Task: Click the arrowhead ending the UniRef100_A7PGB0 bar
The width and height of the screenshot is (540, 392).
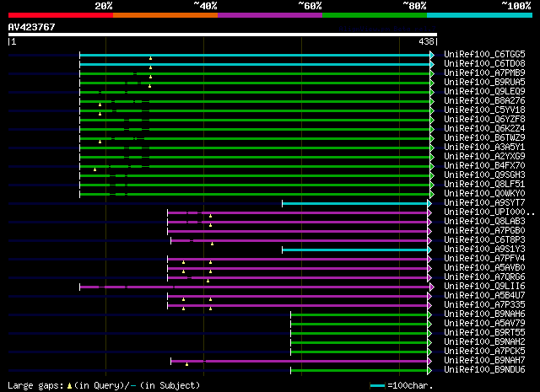Action: tap(429, 231)
